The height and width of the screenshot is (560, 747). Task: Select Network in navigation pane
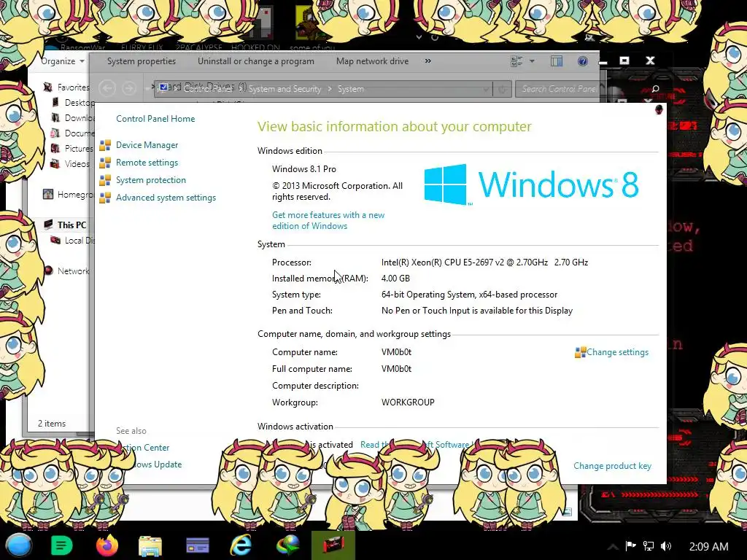[x=73, y=271]
